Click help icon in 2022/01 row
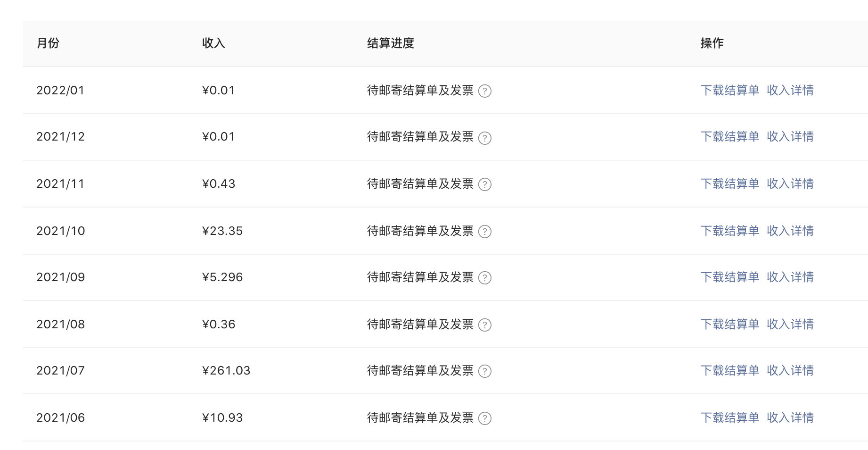 [484, 91]
